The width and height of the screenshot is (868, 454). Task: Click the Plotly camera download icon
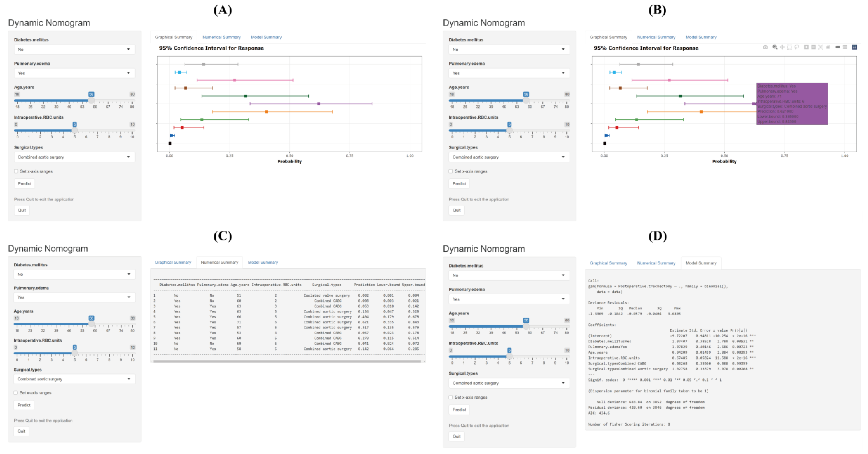pos(765,47)
